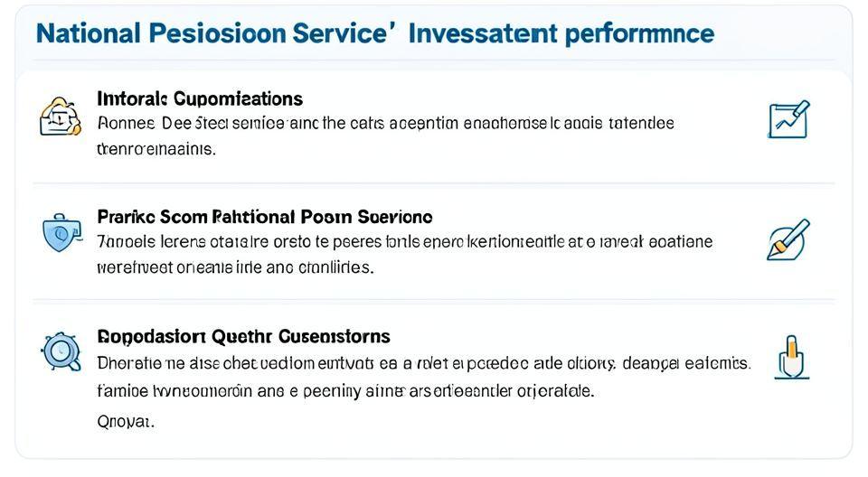Open the "Ropodastort Quethr Cusenstorns" heading
Image resolution: width=868 pixels, height=477 pixels.
243,336
